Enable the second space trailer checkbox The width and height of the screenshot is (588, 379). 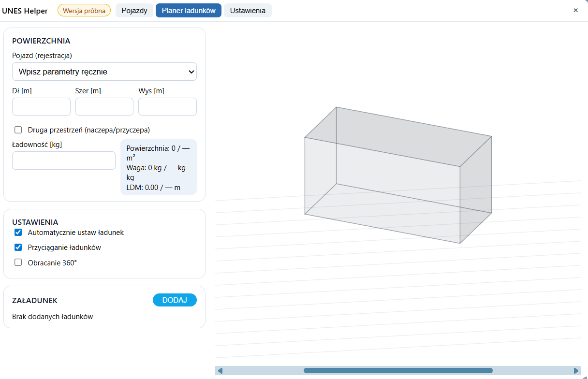tap(18, 130)
